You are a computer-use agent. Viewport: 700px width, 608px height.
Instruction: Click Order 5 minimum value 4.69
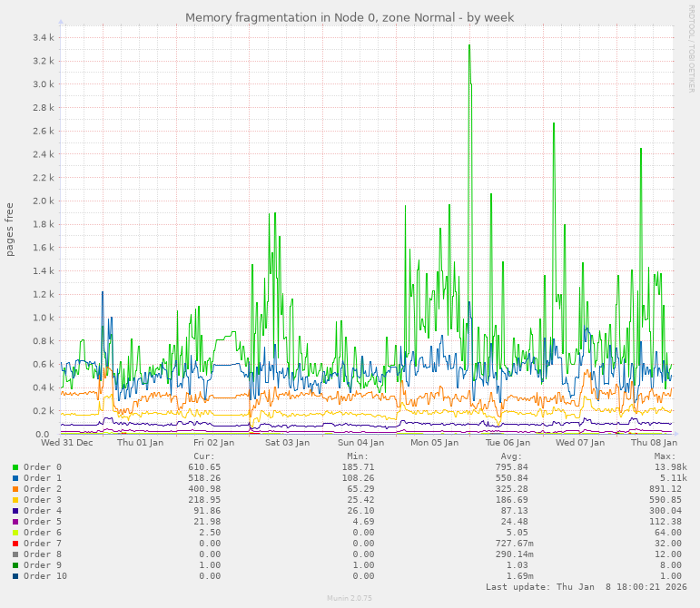[x=363, y=522]
